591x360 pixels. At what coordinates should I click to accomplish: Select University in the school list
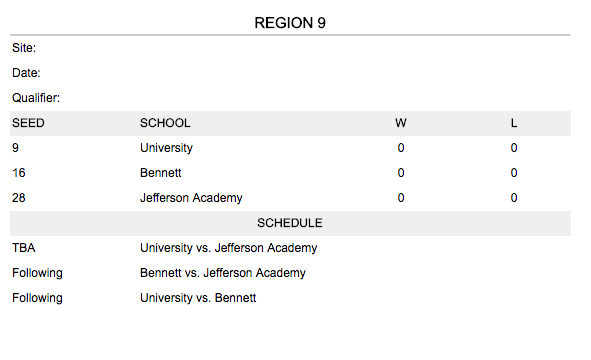(166, 148)
